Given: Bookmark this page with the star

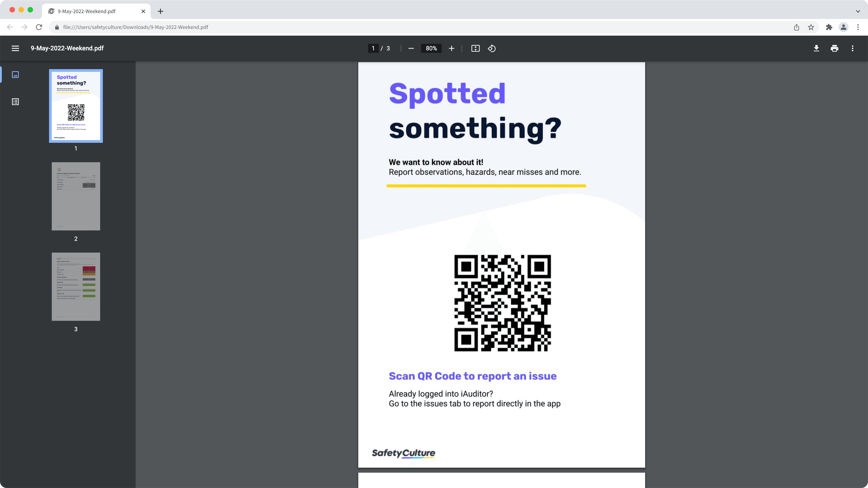Looking at the screenshot, I should click(x=811, y=27).
